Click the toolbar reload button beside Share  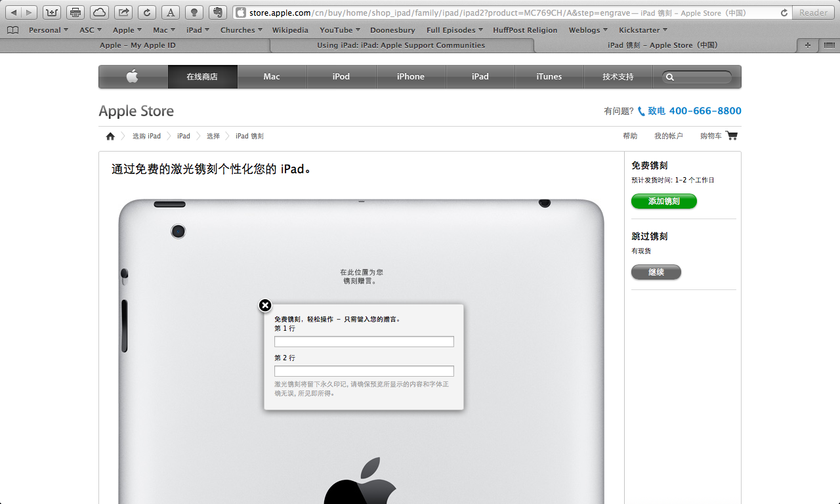[146, 12]
